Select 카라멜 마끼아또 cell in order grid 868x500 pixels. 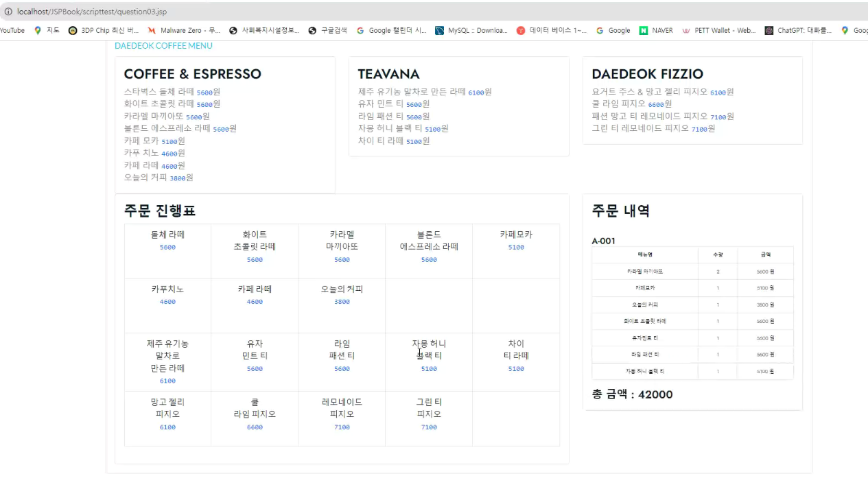coord(342,251)
